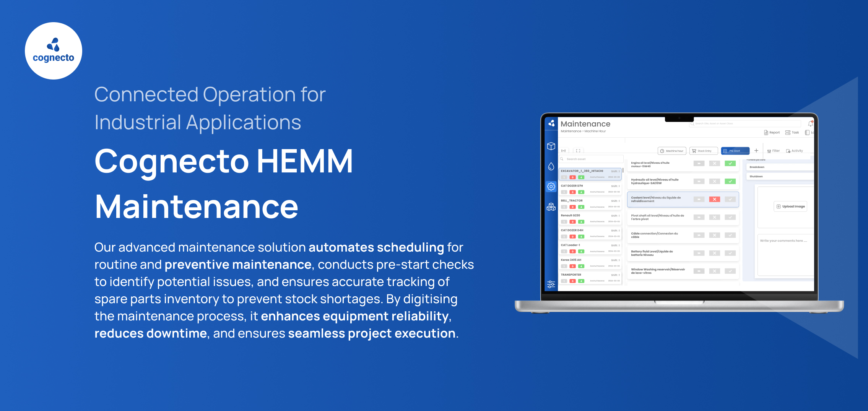The height and width of the screenshot is (411, 868).
Task: Select the Kerax 3415 AH asset card
Action: (x=590, y=263)
